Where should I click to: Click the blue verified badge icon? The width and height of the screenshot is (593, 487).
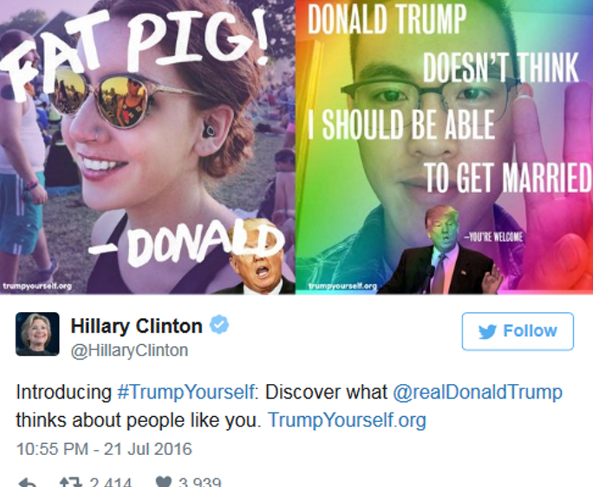pos(219,324)
